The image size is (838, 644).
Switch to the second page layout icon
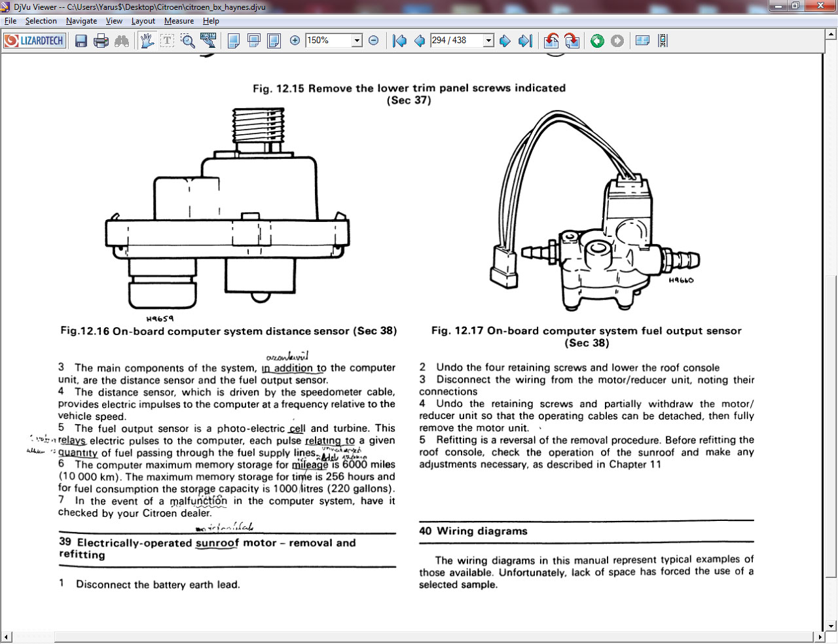point(254,41)
